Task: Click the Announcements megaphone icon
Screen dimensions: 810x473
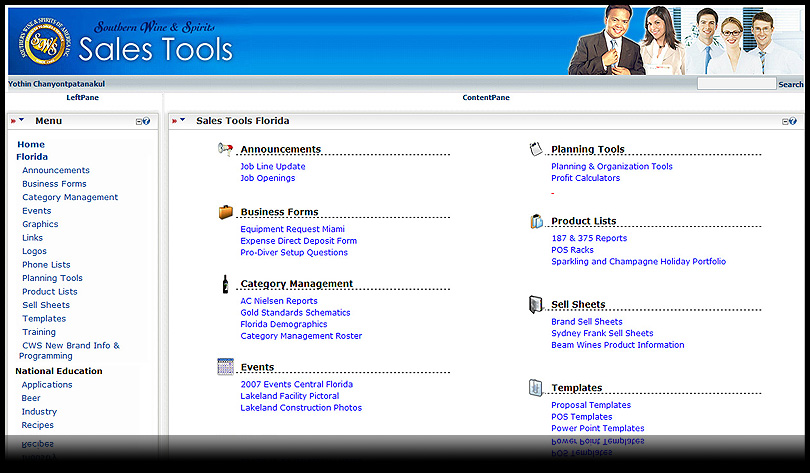Action: (225, 149)
